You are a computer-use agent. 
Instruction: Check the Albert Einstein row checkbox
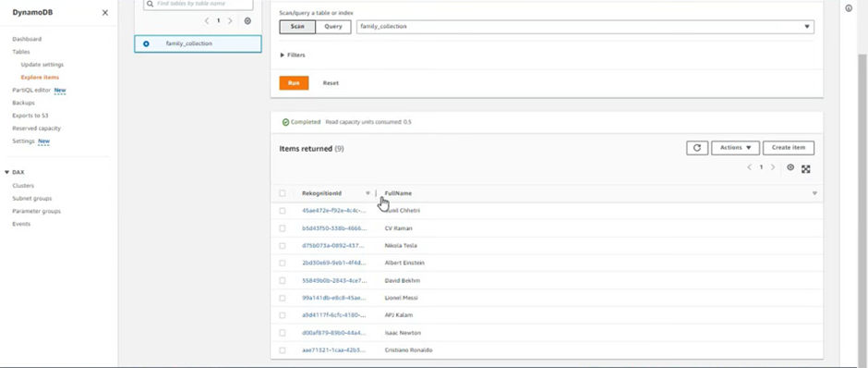[x=283, y=263]
